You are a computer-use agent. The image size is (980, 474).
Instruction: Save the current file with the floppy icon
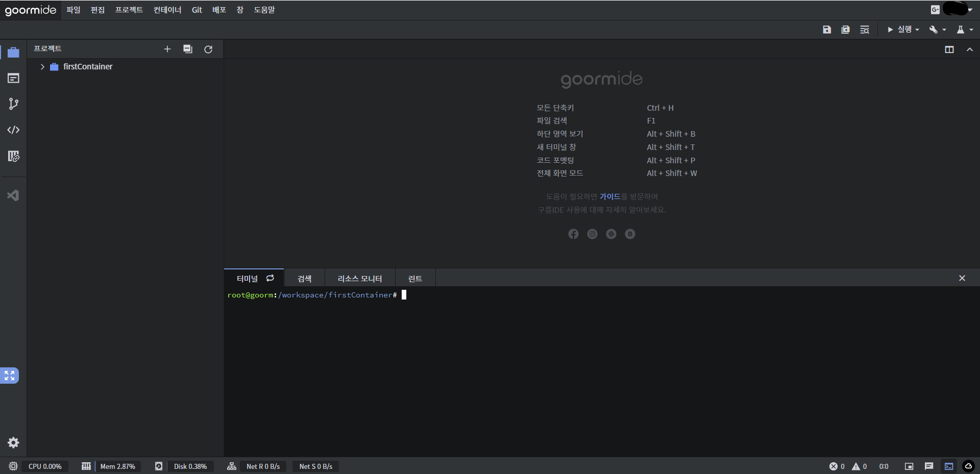pyautogui.click(x=827, y=30)
